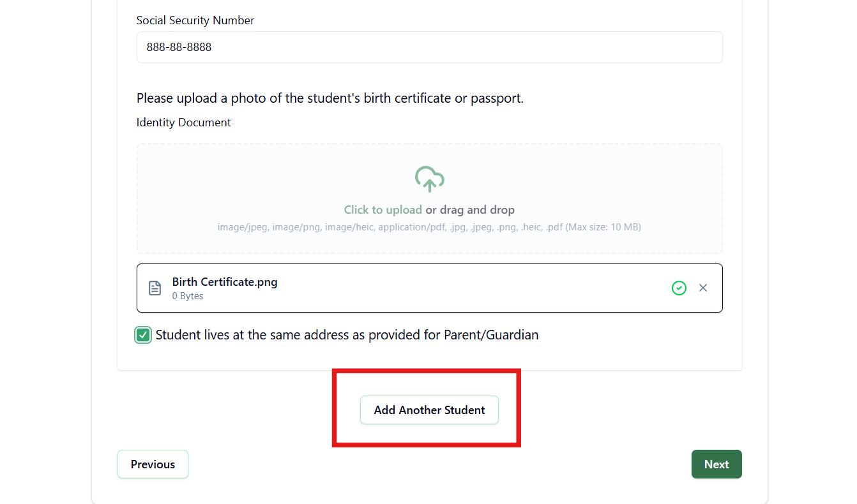Focus the Social Security Number input field
The height and width of the screenshot is (504, 857).
(429, 47)
